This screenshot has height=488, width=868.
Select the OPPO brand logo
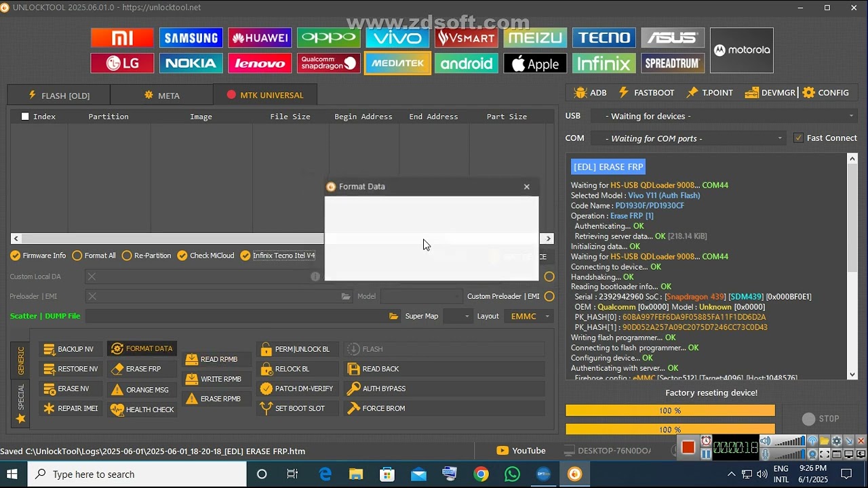(329, 38)
